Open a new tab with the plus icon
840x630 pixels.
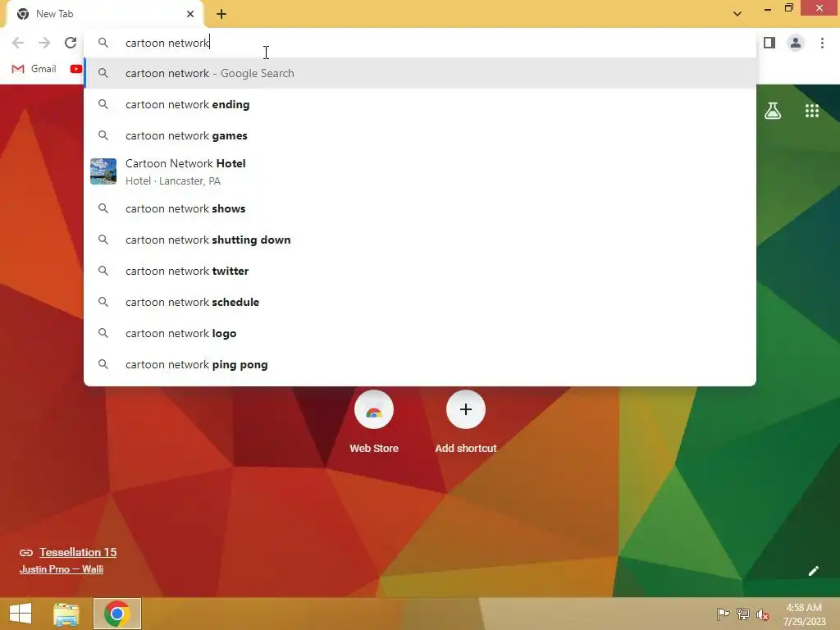tap(221, 14)
